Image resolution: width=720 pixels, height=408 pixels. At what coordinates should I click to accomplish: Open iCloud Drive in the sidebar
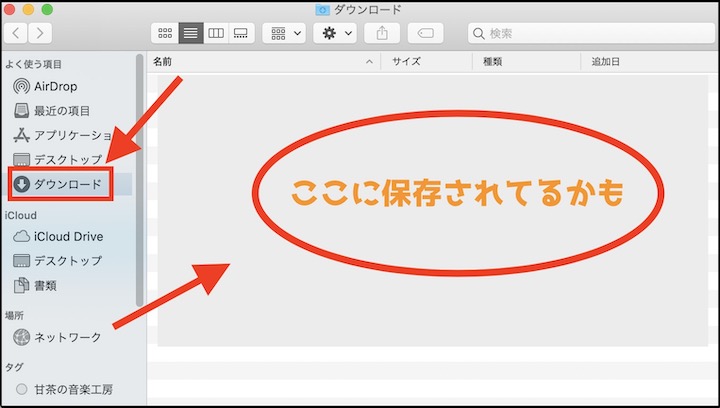[69, 236]
